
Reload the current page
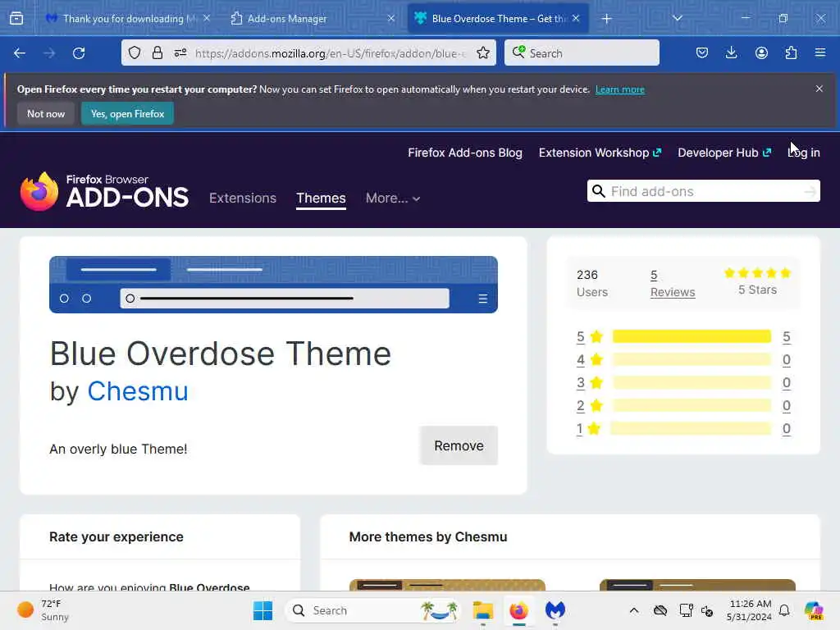pyautogui.click(x=79, y=53)
